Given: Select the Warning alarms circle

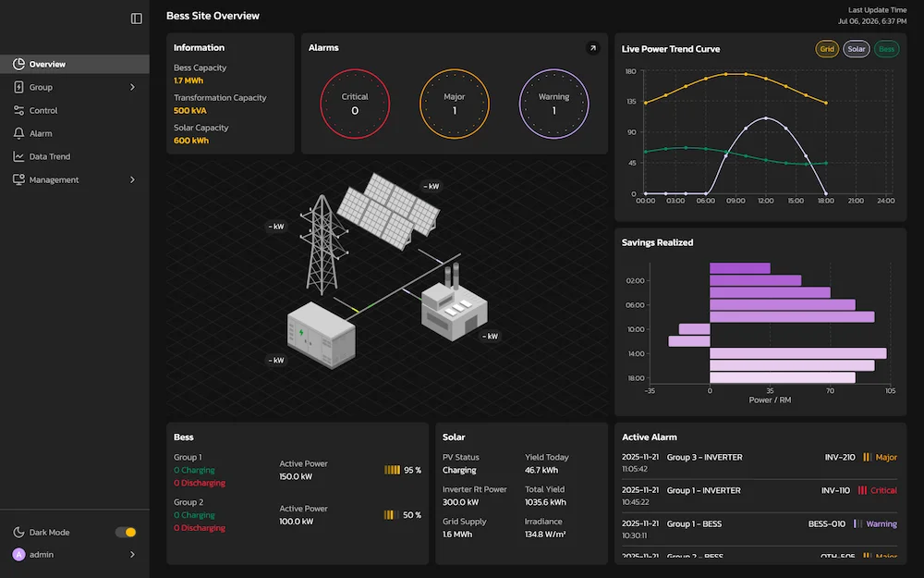Looking at the screenshot, I should 553,104.
